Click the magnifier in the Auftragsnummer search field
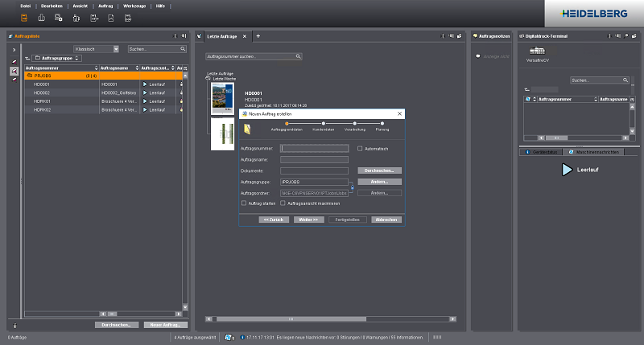The height and width of the screenshot is (345, 644). click(298, 57)
